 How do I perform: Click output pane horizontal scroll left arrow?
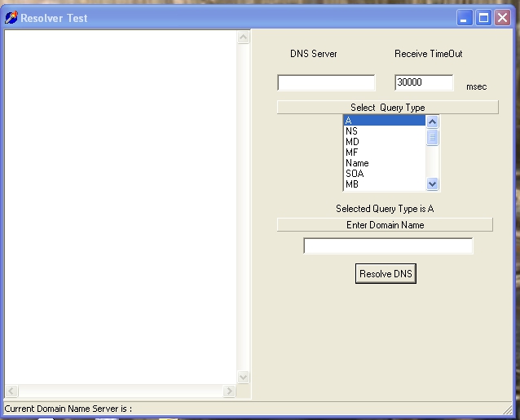click(x=11, y=391)
